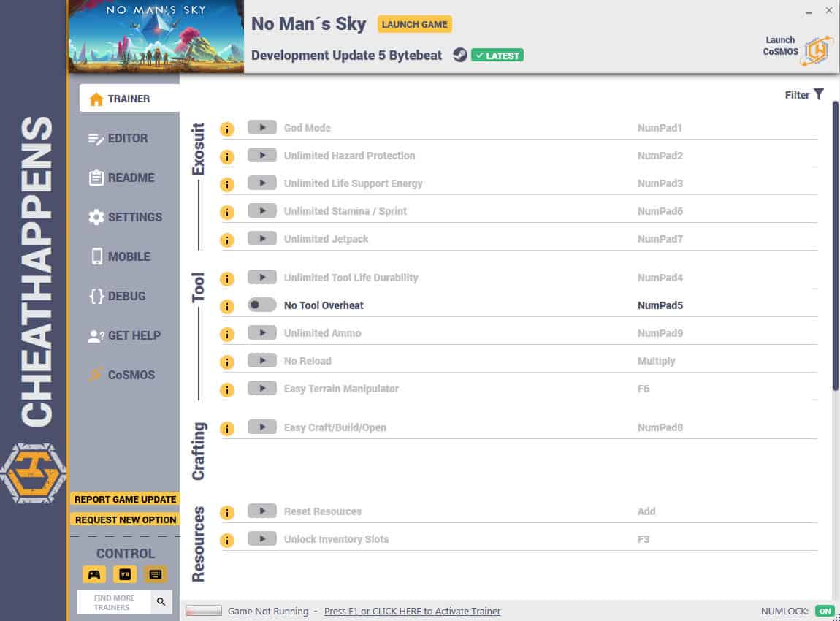The height and width of the screenshot is (621, 840).
Task: Click the vertical scrollbar of cheats list
Action: (835, 246)
